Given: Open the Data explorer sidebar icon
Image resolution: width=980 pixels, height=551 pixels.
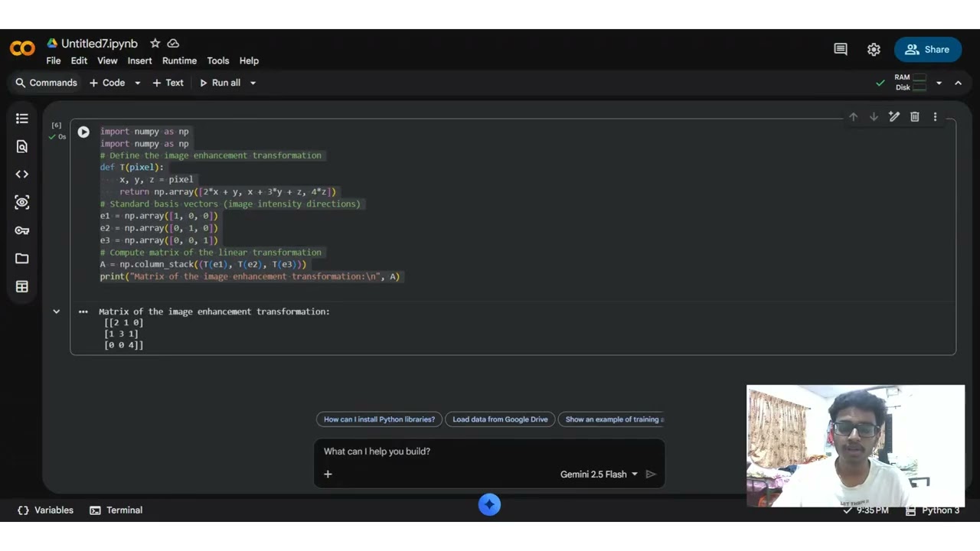Looking at the screenshot, I should [22, 202].
